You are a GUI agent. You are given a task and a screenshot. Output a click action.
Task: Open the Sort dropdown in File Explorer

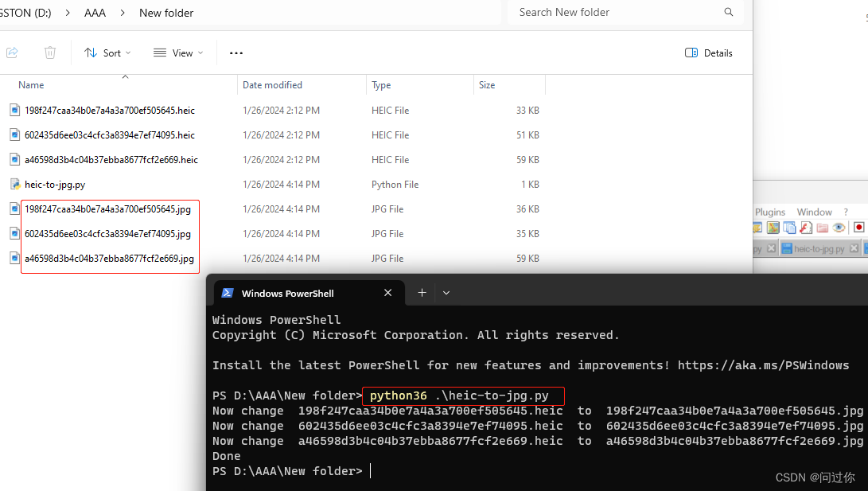click(107, 52)
